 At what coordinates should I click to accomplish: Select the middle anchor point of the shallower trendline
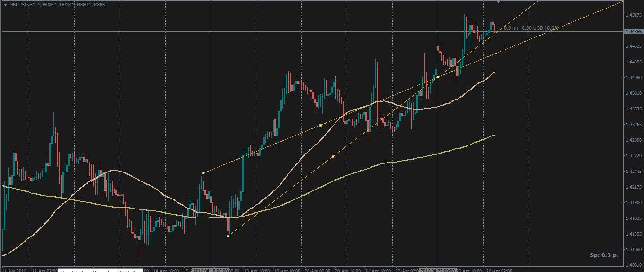coord(321,125)
